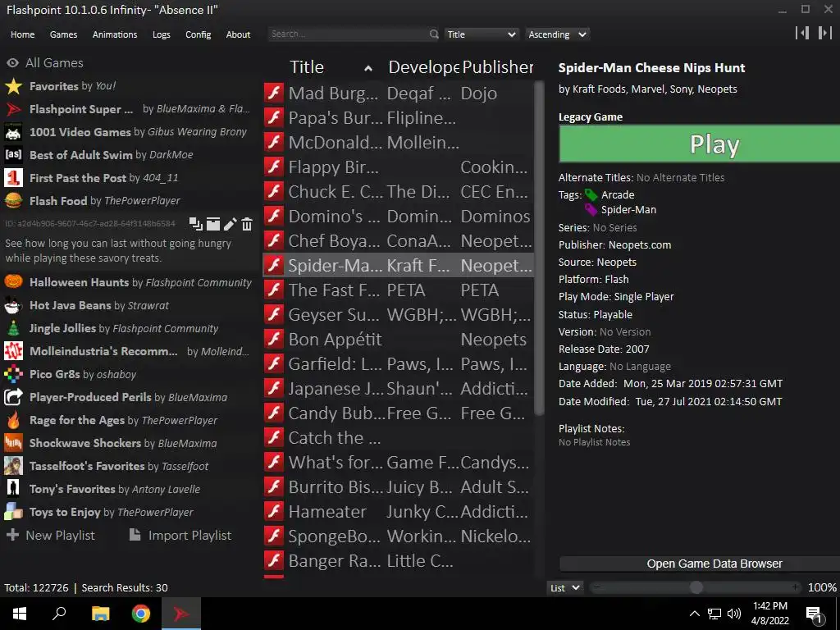Toggle the right sidebar with the collapse icon

click(x=825, y=33)
